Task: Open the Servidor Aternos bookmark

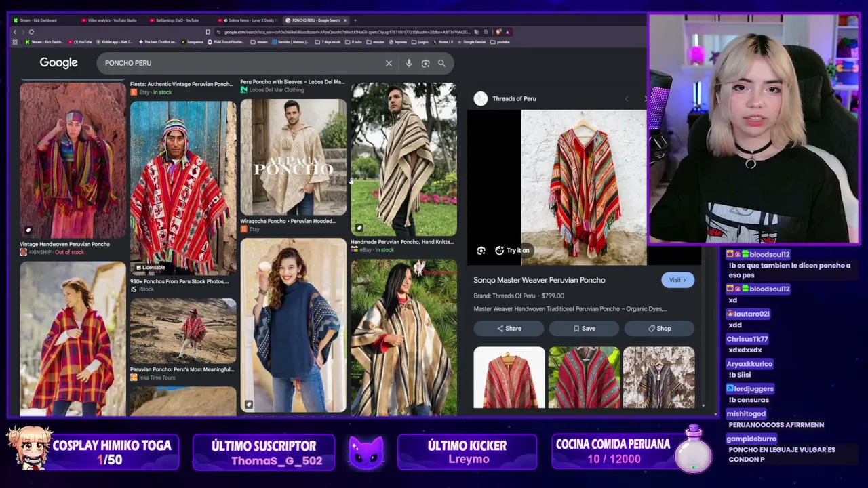Action: (x=291, y=42)
